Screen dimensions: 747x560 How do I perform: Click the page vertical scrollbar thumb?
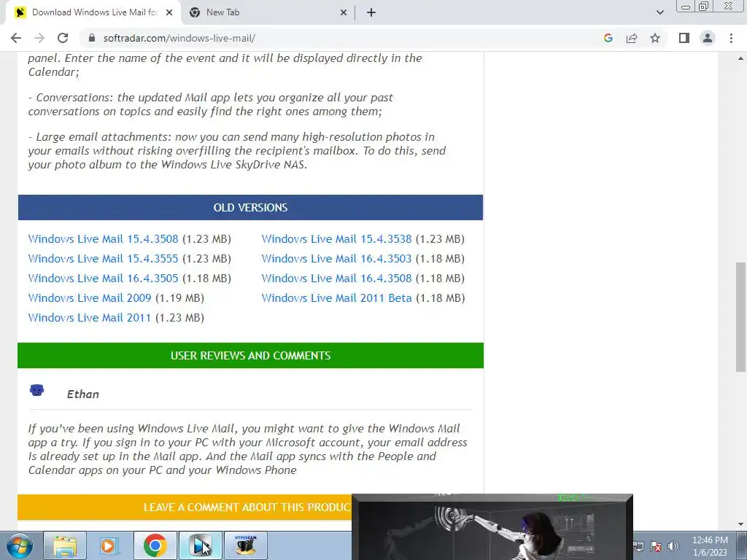741,317
